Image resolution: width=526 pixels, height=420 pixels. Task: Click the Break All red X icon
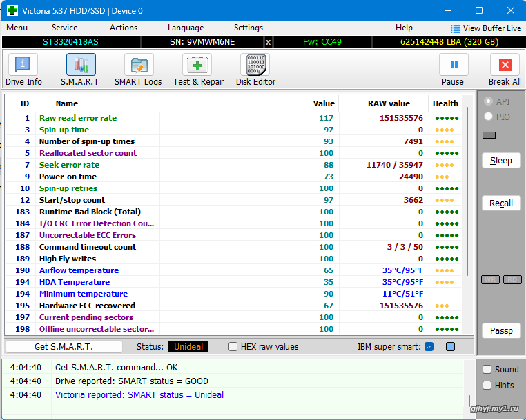click(x=505, y=64)
